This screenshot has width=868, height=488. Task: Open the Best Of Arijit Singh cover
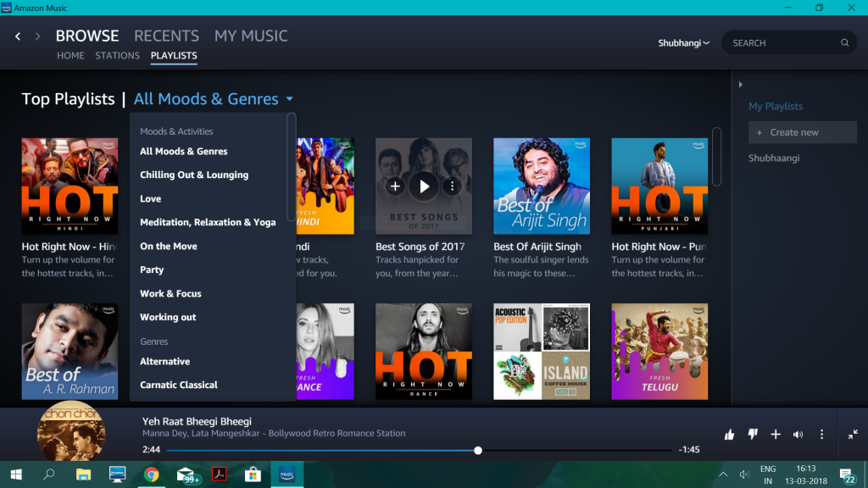click(x=542, y=186)
